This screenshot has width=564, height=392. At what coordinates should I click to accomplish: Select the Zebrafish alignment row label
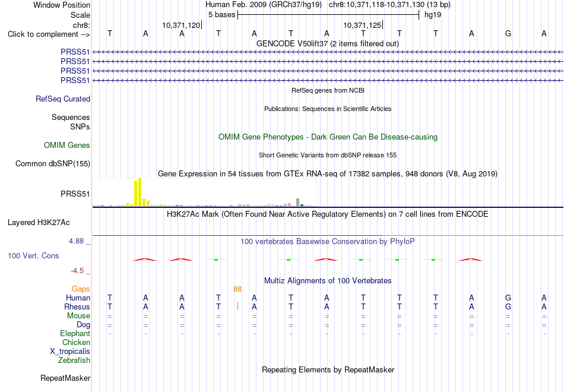click(x=74, y=361)
